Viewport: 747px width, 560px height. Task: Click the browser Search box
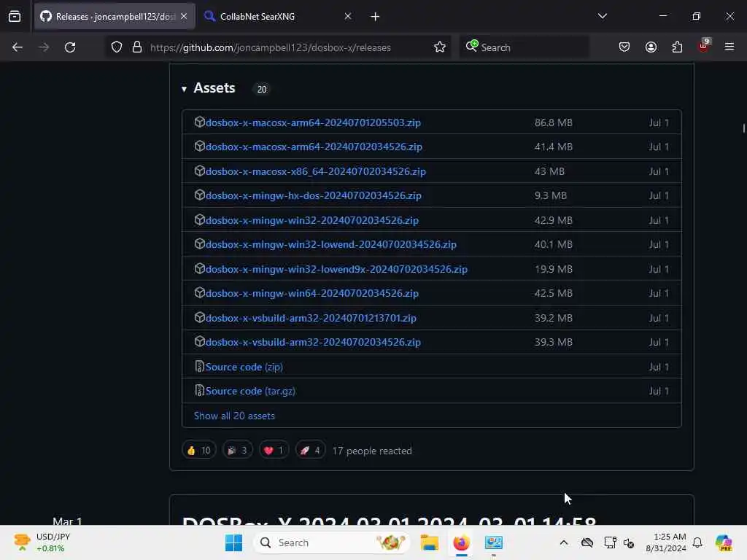524,47
